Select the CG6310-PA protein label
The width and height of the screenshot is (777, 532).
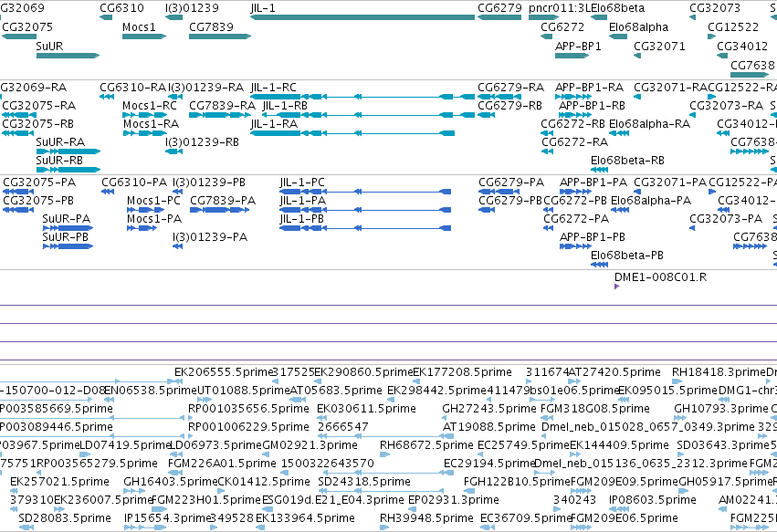[x=134, y=183]
